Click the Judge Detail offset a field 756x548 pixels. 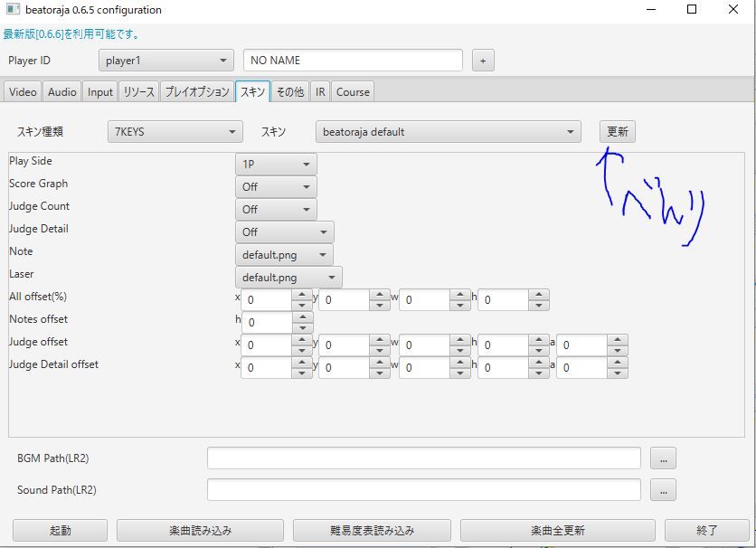pyautogui.click(x=582, y=368)
